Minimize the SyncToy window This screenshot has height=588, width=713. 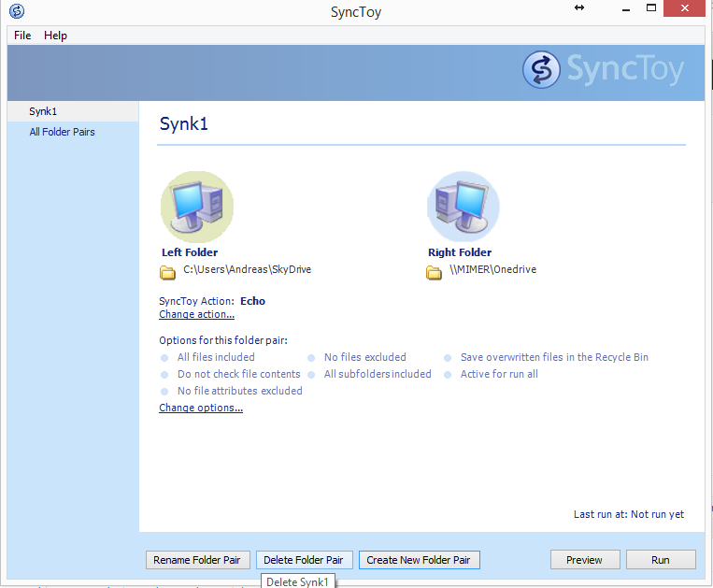tap(626, 8)
